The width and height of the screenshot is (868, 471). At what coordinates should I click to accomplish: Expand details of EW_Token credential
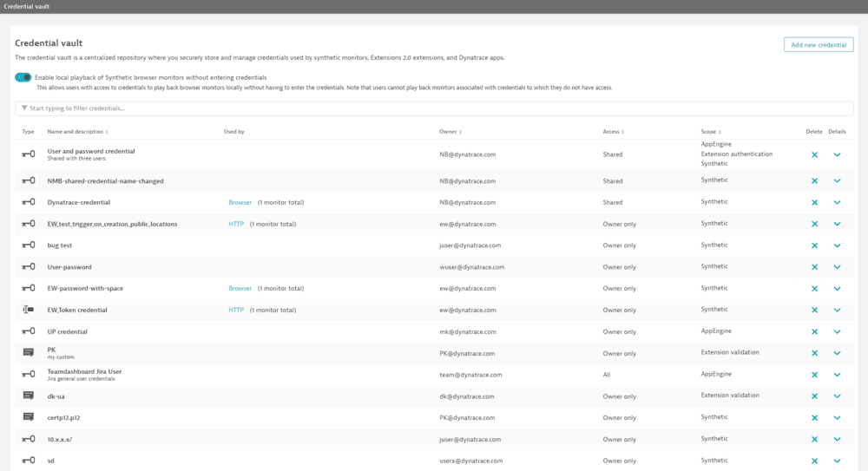pos(837,310)
